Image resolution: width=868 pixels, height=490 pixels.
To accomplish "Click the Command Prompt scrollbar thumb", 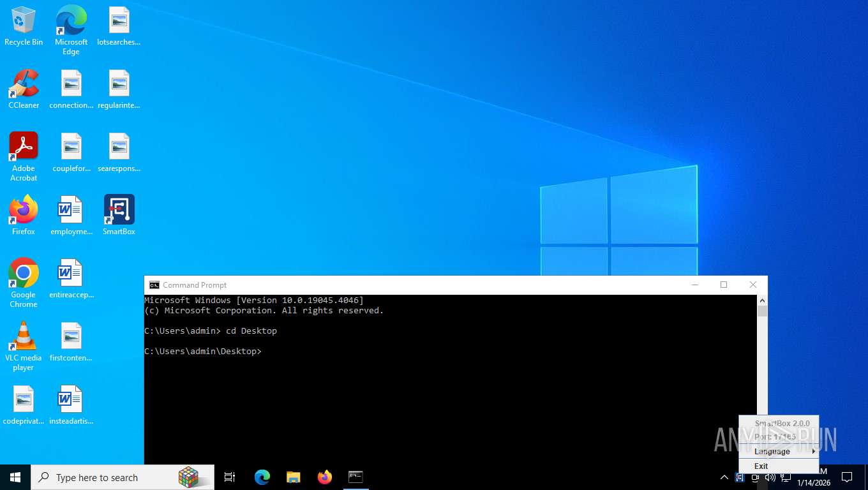I will (762, 311).
